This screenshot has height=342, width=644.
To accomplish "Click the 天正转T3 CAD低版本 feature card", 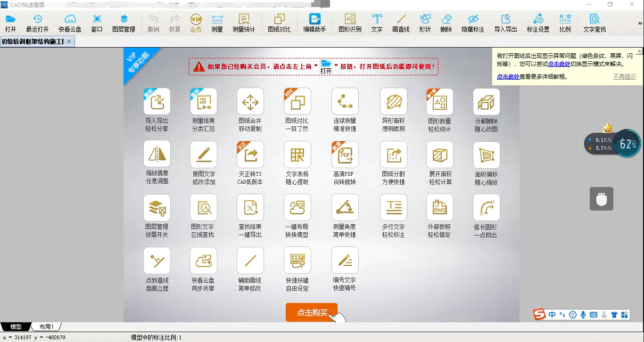I will (250, 163).
